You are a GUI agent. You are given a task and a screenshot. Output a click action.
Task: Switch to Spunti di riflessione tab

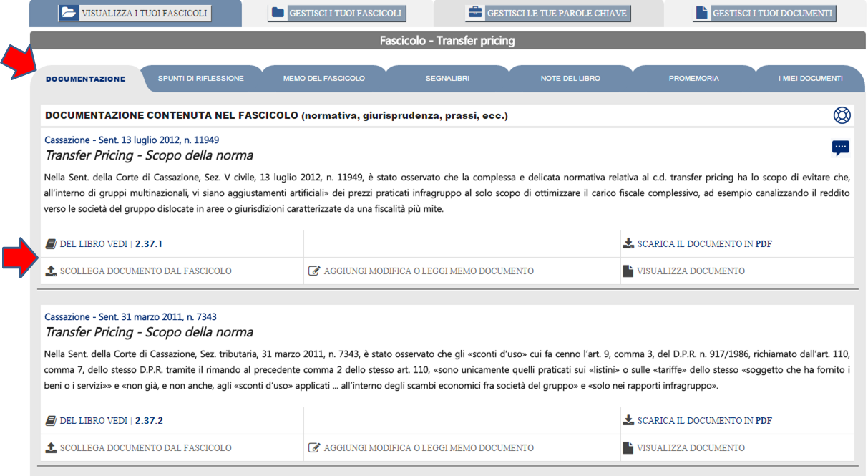click(x=200, y=79)
